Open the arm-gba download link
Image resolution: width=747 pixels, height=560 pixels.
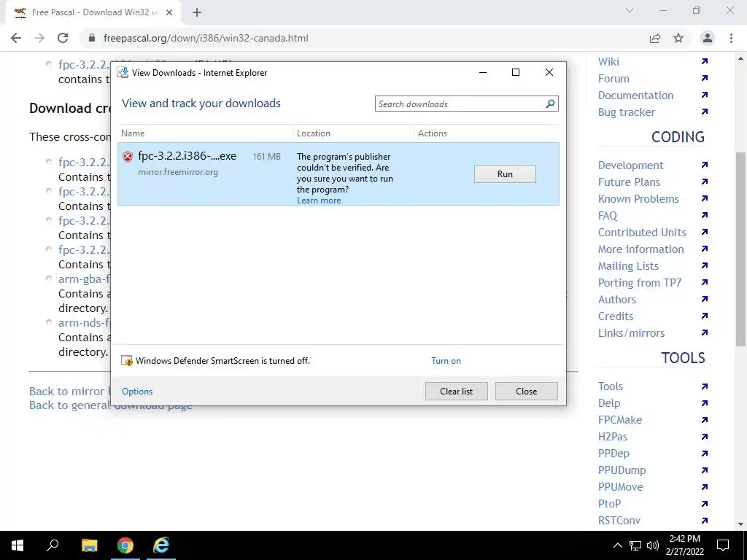tap(84, 279)
